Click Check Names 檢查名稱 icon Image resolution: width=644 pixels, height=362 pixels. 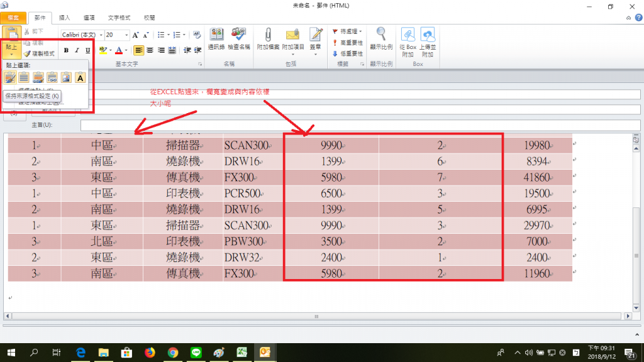coord(238,39)
